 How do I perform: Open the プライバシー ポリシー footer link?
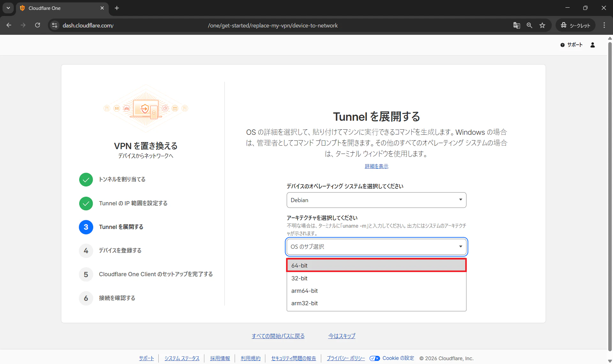point(346,358)
